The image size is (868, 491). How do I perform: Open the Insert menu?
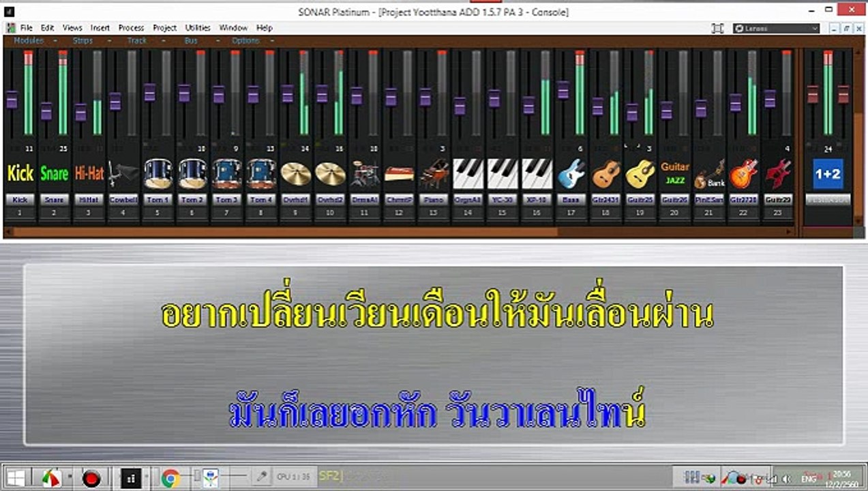pyautogui.click(x=100, y=28)
